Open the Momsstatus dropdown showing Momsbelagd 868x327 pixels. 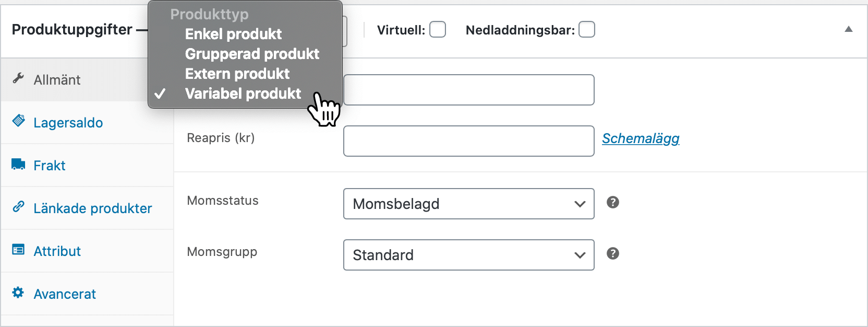click(468, 204)
